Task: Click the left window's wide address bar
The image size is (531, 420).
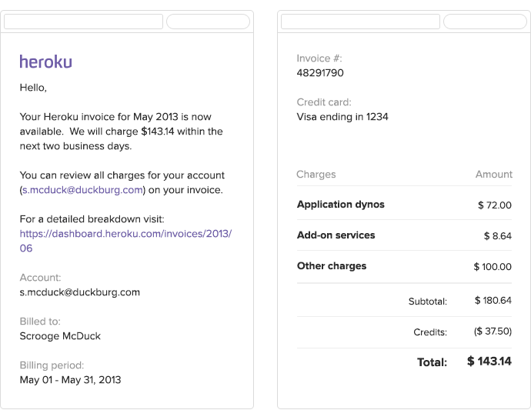Action: [83, 22]
